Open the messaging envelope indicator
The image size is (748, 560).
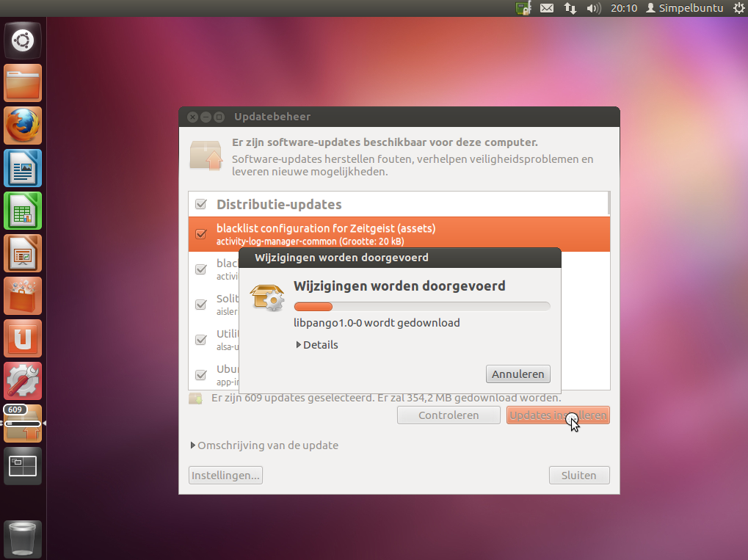(546, 8)
